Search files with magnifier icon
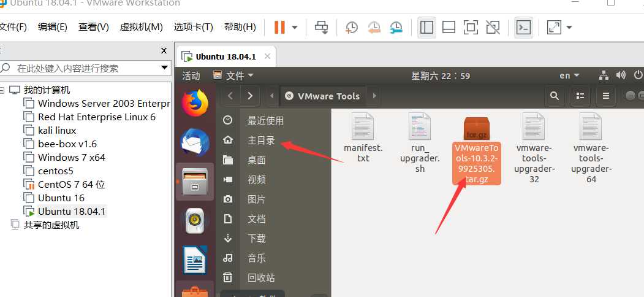This screenshot has height=297, width=644. click(555, 96)
